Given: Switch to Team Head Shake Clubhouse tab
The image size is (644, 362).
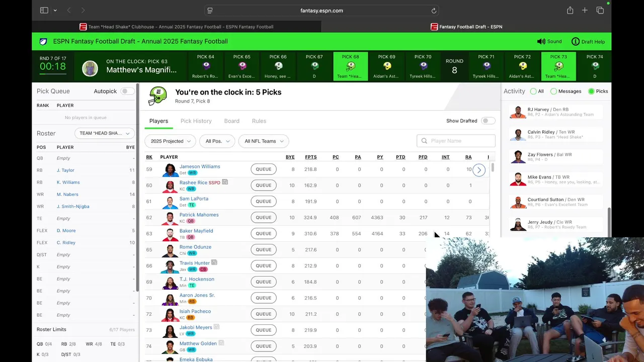Looking at the screenshot, I should [177, 27].
